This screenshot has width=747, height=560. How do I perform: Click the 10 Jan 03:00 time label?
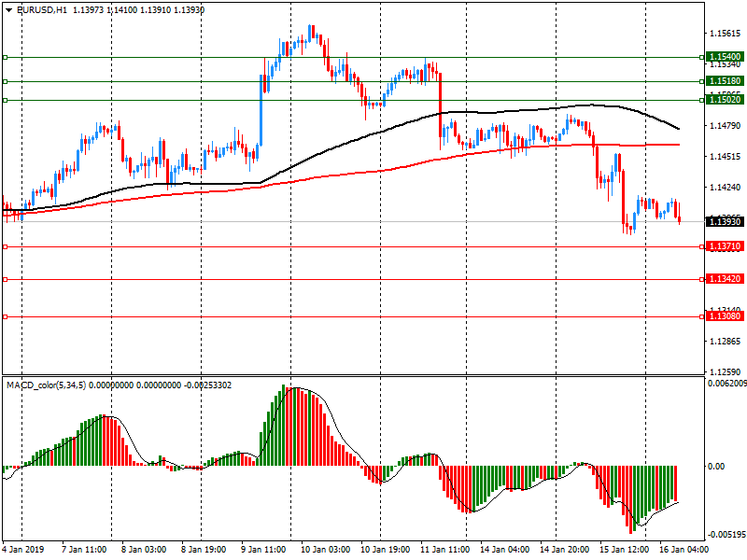pyautogui.click(x=323, y=550)
